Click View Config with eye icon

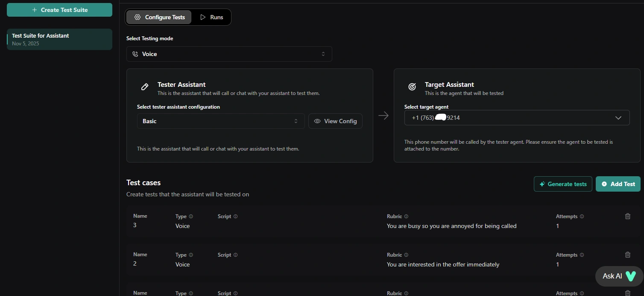tap(335, 121)
